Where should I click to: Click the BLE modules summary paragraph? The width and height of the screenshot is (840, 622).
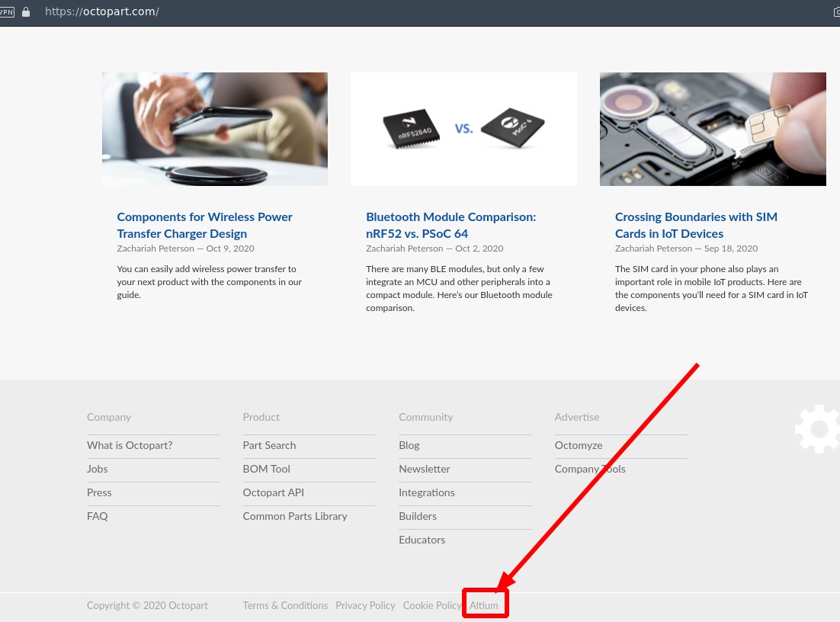pos(459,288)
